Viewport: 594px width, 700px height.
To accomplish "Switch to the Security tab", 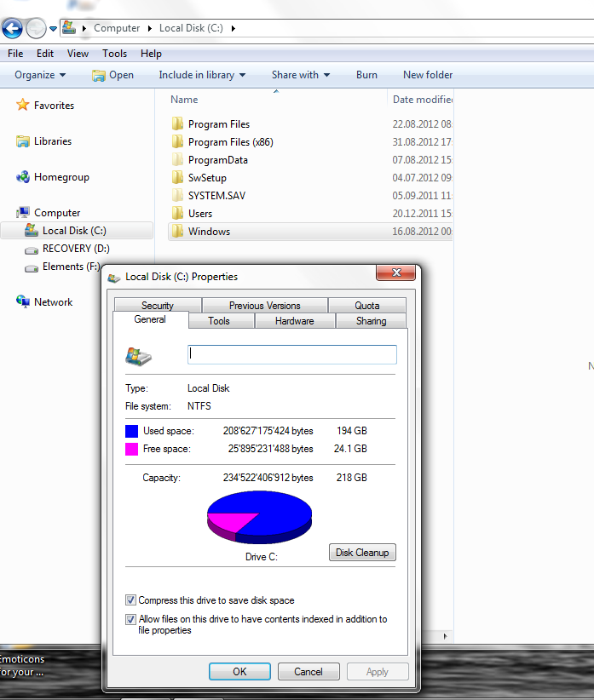I will [158, 306].
